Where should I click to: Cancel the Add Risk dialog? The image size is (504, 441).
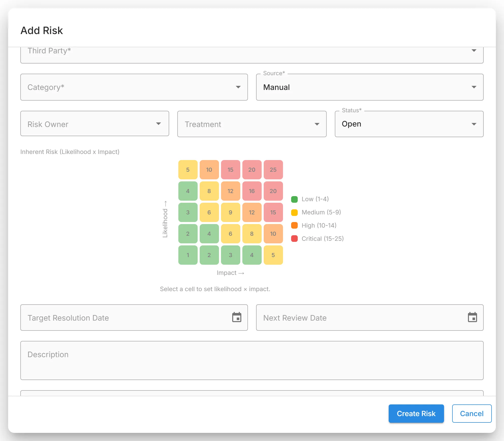[472, 414]
